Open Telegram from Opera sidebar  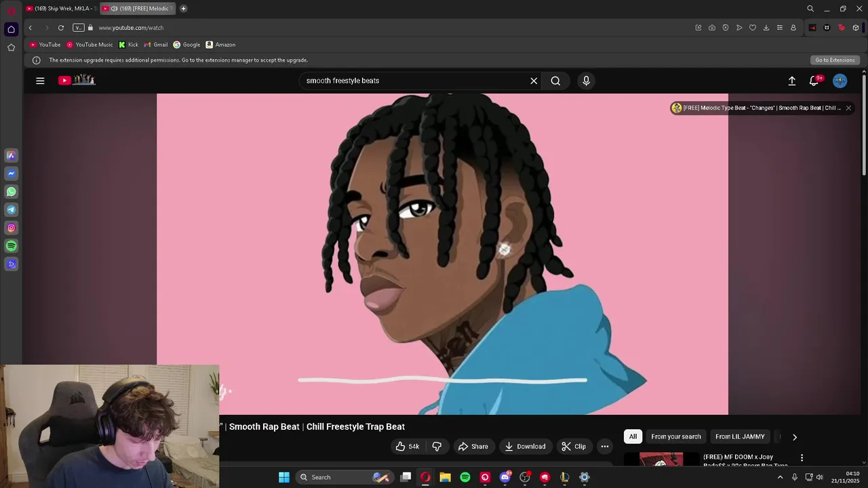click(11, 210)
